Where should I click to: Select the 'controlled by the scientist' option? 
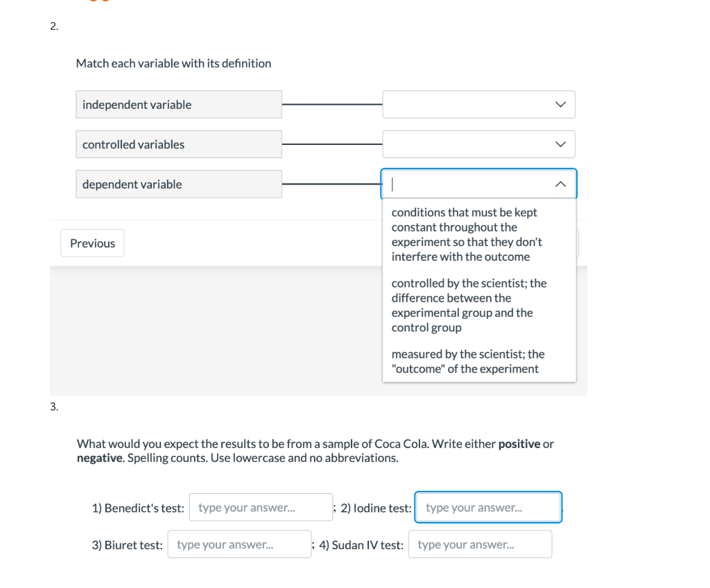pyautogui.click(x=468, y=305)
